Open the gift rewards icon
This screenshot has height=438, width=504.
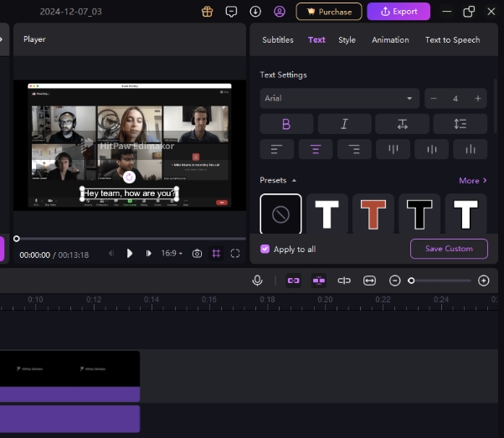coord(208,12)
